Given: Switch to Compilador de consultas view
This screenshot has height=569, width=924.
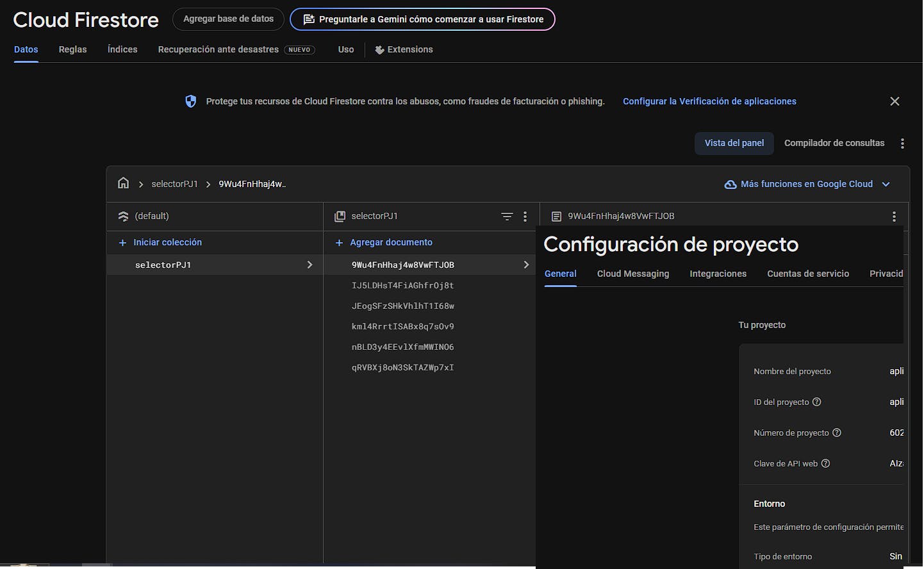Looking at the screenshot, I should (834, 143).
